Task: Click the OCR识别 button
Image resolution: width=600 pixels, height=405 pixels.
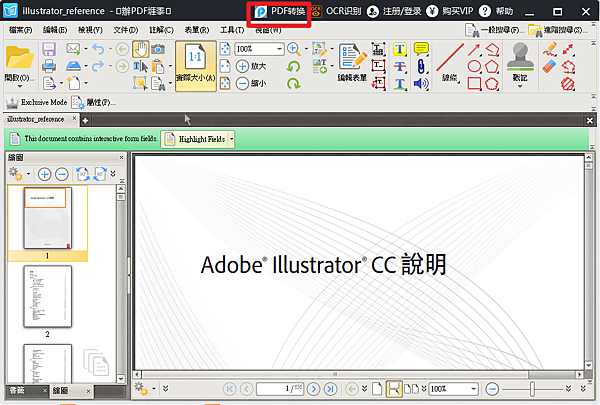Action: (x=336, y=11)
